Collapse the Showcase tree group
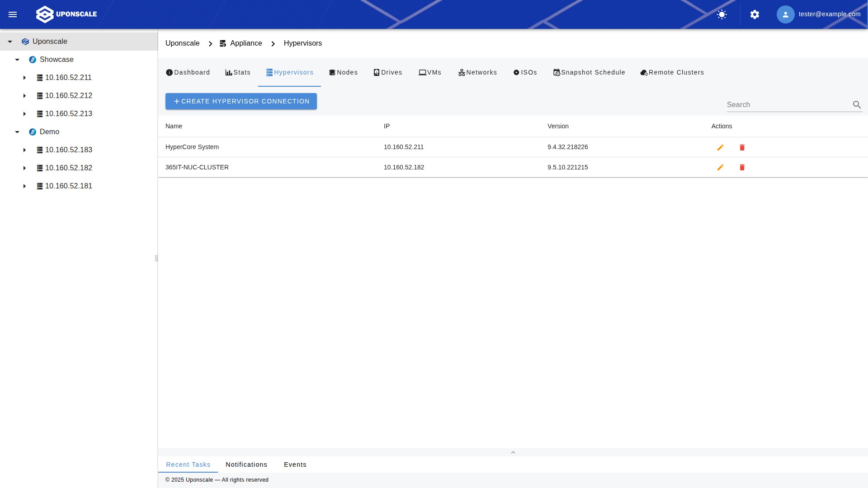Screen dimensions: 868x488 (x=17, y=60)
